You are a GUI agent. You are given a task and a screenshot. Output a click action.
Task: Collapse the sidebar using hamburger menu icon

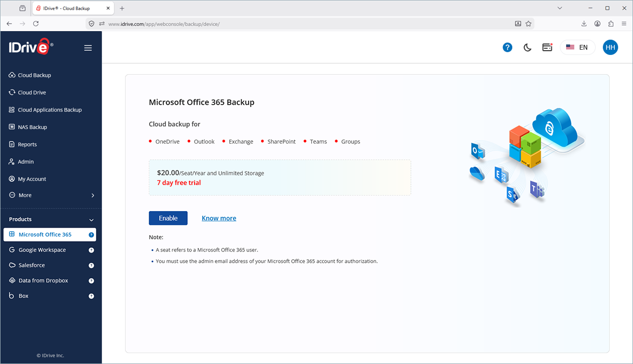(x=88, y=48)
